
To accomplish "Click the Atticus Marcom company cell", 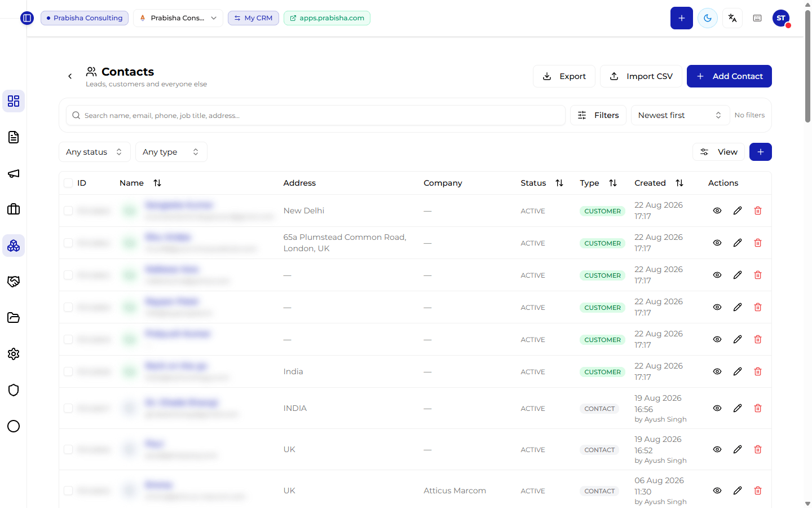I will click(454, 491).
